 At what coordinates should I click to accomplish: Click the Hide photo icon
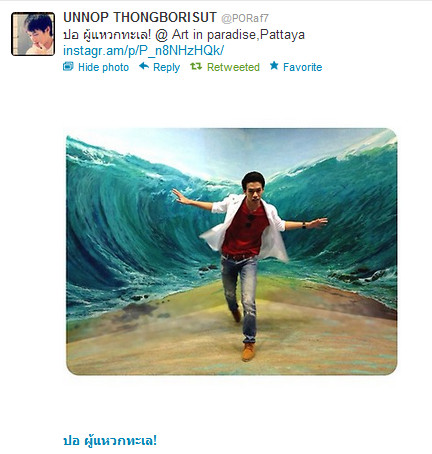coord(68,66)
